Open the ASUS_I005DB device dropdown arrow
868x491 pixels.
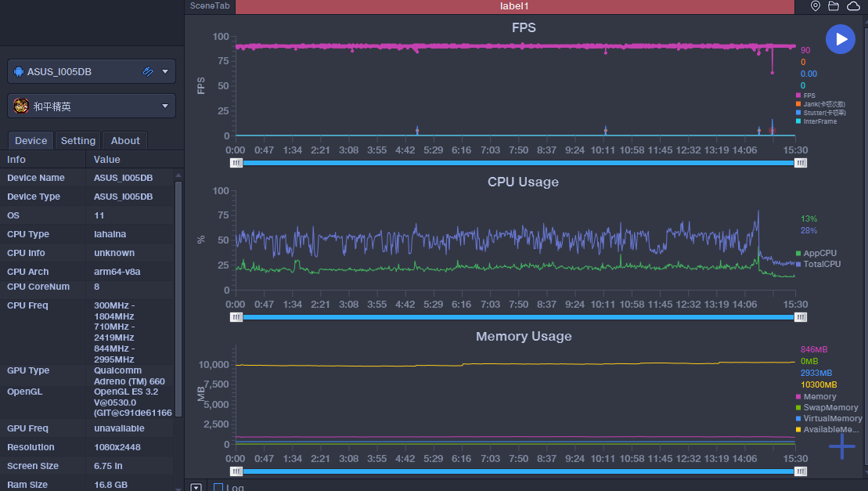pyautogui.click(x=165, y=71)
